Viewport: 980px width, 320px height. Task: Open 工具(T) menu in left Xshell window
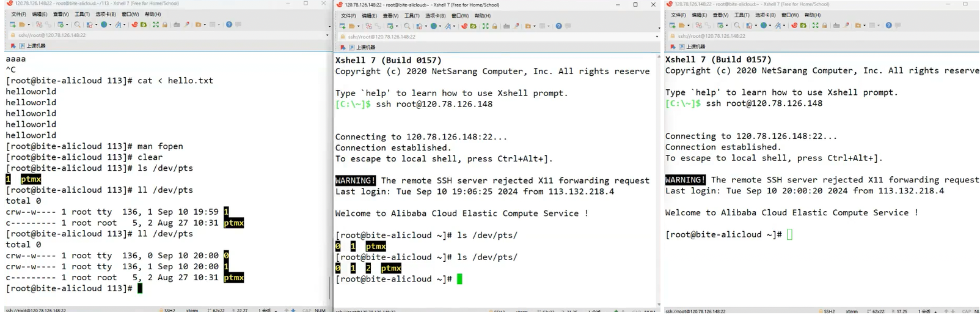pyautogui.click(x=82, y=14)
